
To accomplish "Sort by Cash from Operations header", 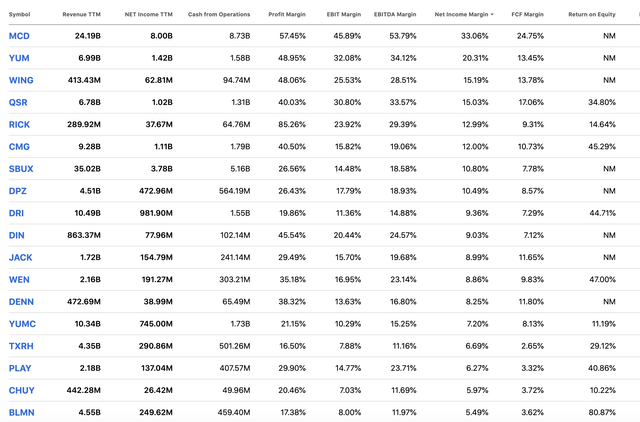I will pos(219,14).
